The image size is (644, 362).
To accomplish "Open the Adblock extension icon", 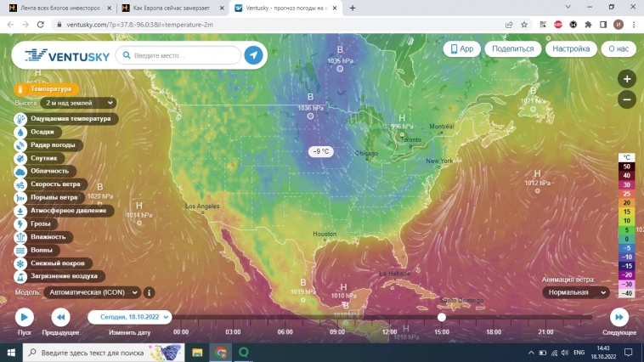I will tap(557, 25).
